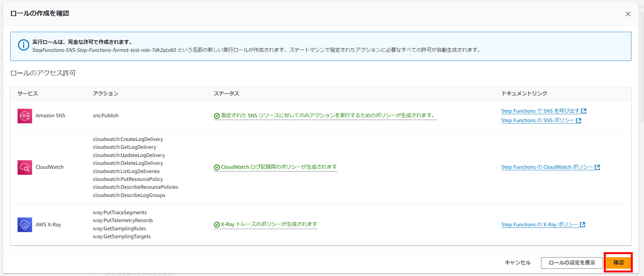Click the CloudWatch service icon

tap(25, 167)
